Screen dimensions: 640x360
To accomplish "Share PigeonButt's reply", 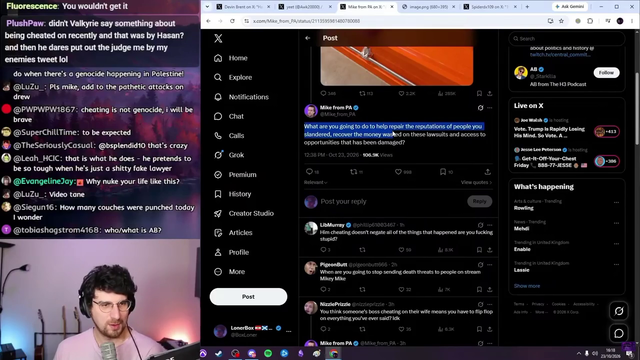I will point(489,289).
